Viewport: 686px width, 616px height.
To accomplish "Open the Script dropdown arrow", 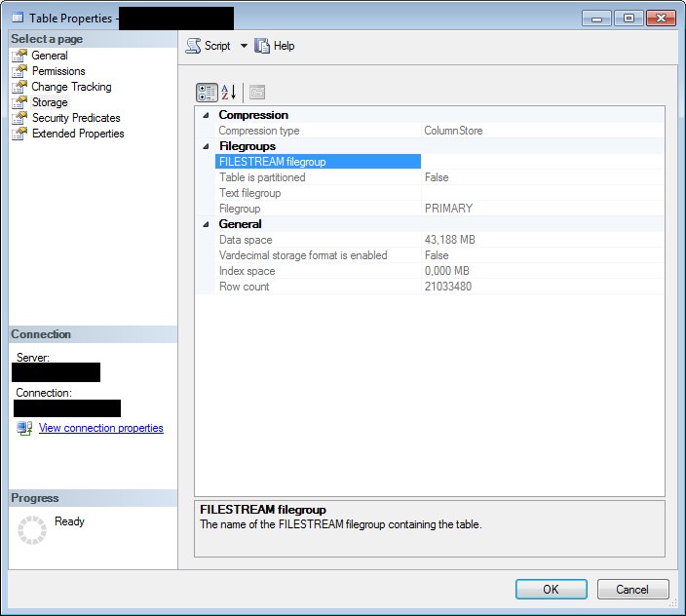I will click(x=244, y=46).
